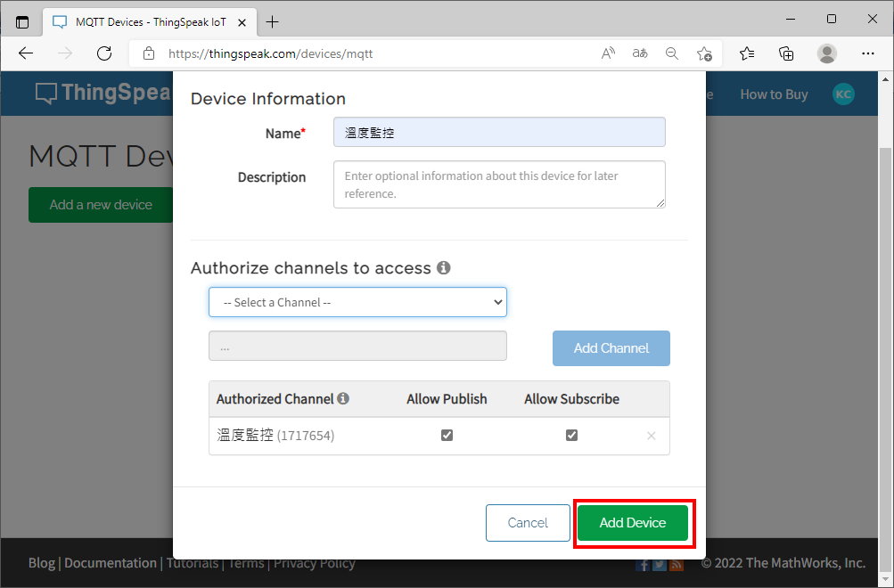Click the Add Channel button

tap(611, 348)
